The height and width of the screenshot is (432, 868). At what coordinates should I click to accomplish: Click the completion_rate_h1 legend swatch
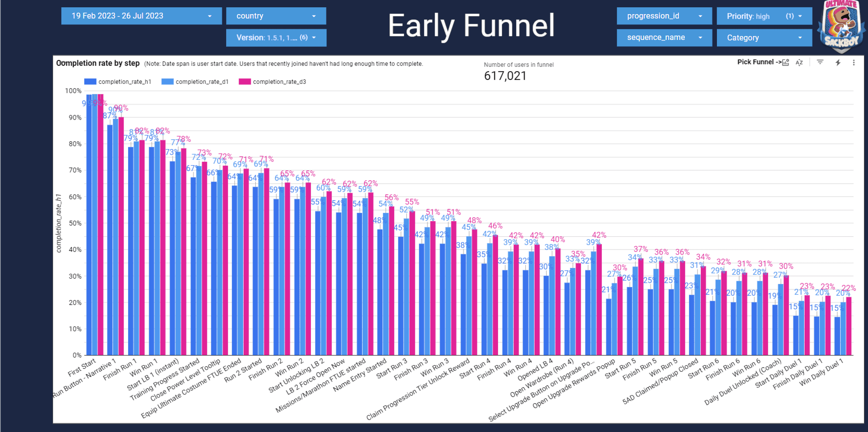pyautogui.click(x=90, y=82)
